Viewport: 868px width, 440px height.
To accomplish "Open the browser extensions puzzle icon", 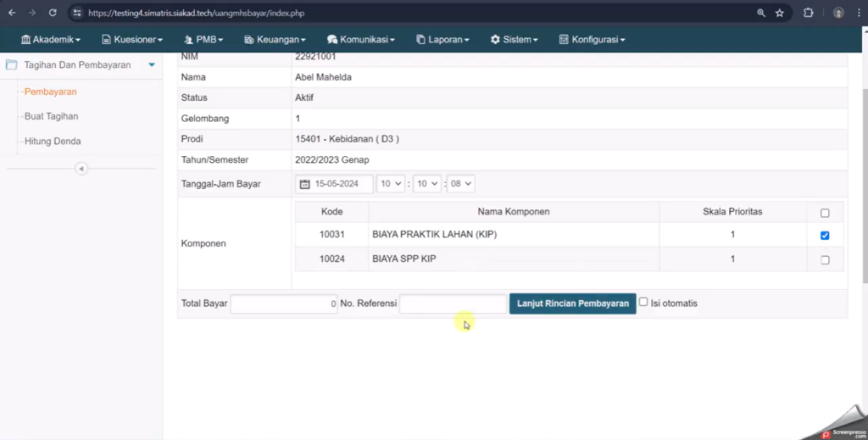I will click(808, 13).
